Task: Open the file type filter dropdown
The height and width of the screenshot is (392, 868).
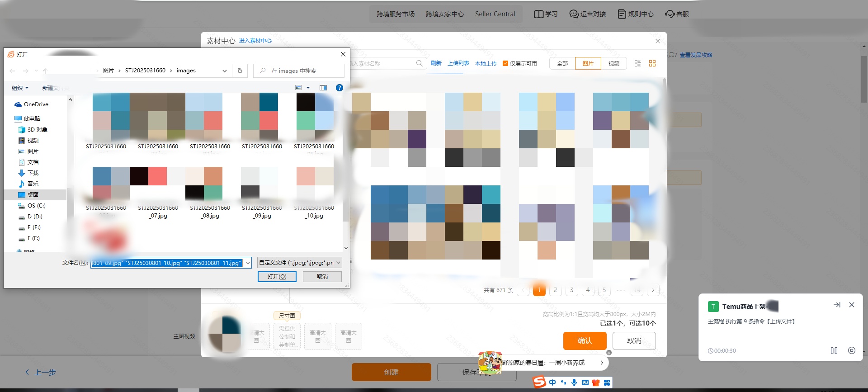Action: (299, 263)
